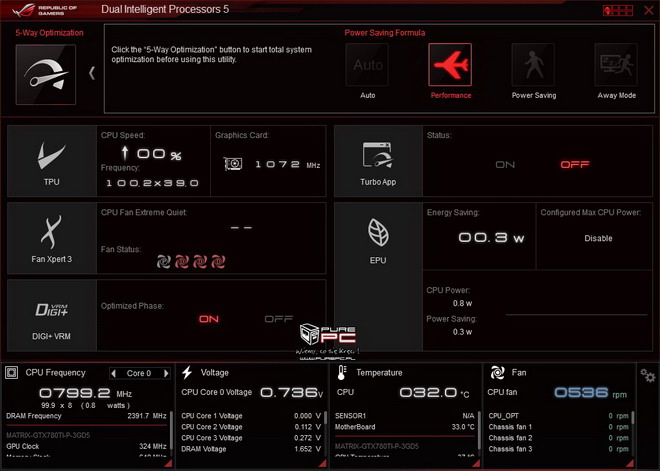Click the CPU Core 2 Voltage row

[251, 427]
